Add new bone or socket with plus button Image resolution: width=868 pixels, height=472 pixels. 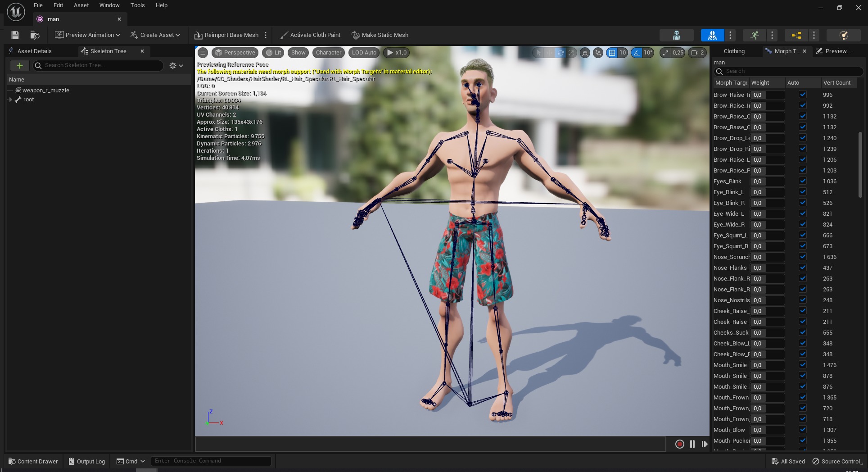pos(19,66)
